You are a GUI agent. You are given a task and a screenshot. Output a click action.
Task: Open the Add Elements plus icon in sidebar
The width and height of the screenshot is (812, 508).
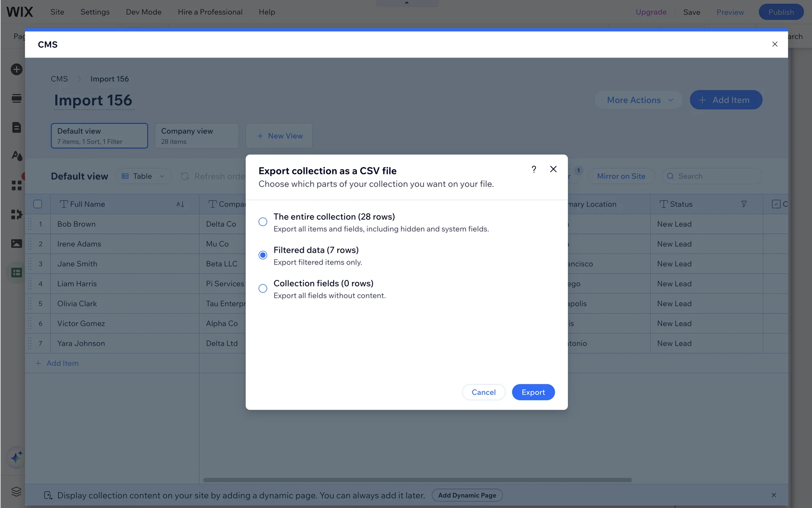[16, 69]
